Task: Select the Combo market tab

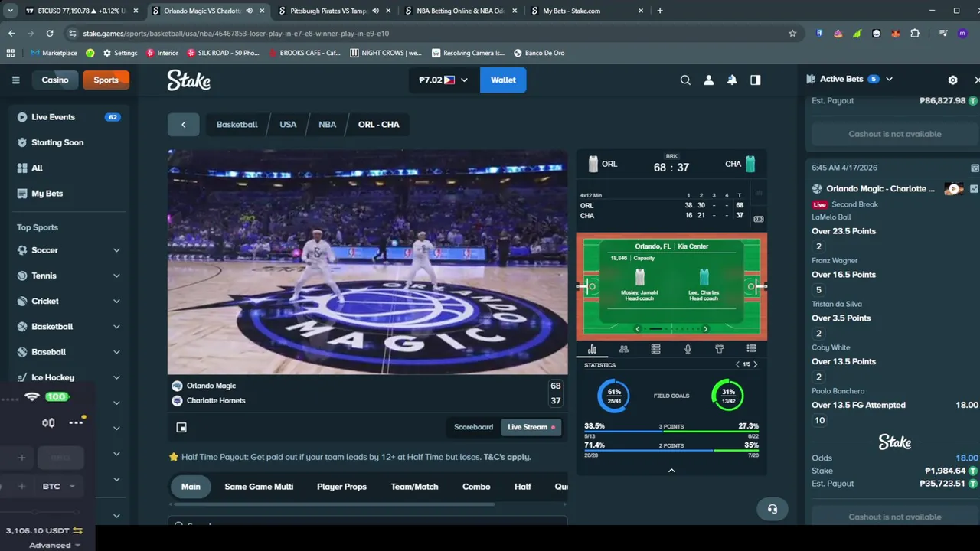Action: [x=476, y=487]
